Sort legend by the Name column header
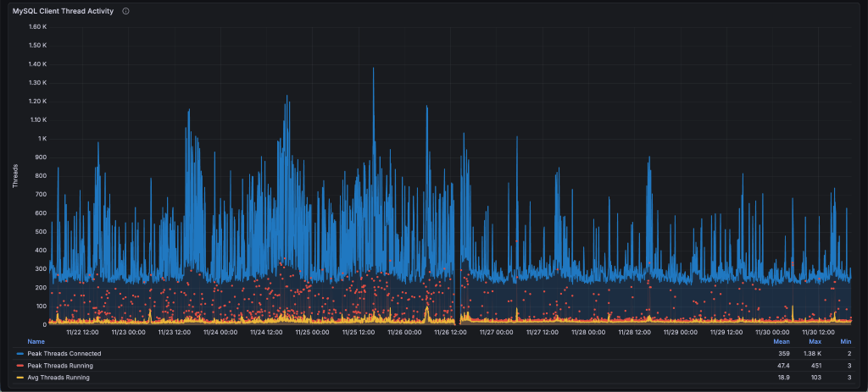Screen dimensions: 868x392 pyautogui.click(x=36, y=341)
